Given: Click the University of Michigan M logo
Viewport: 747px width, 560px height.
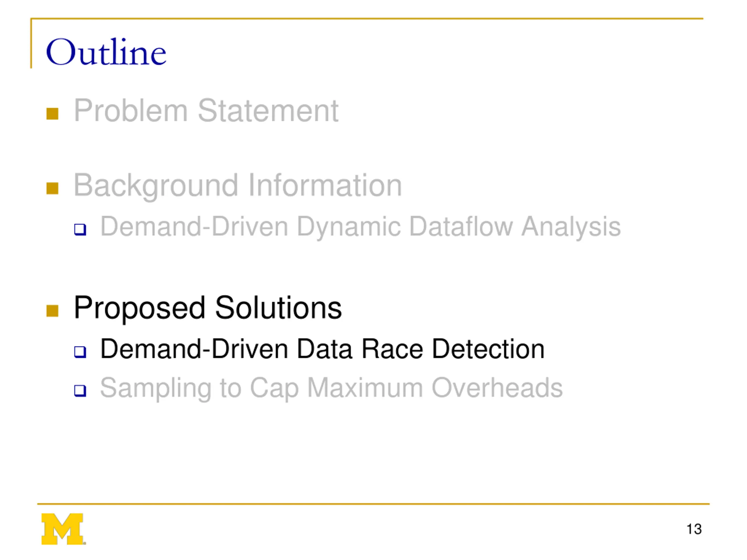Looking at the screenshot, I should [x=63, y=529].
